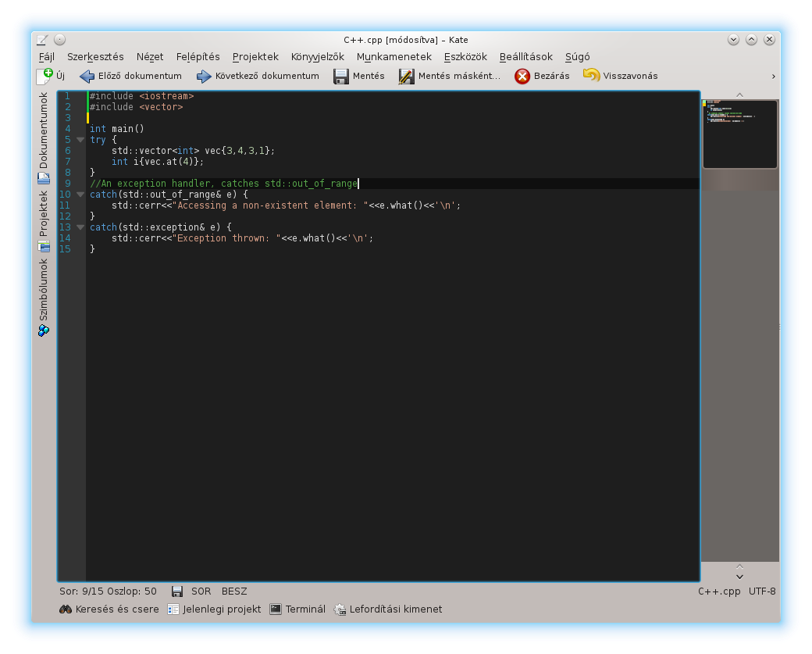The height and width of the screenshot is (654, 812).
Task: Show Jelenlegi projekt bottom panel
Action: click(215, 609)
